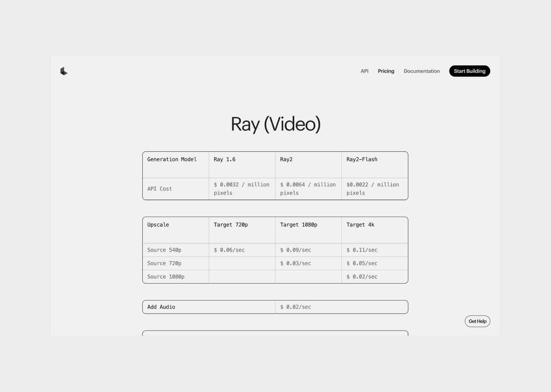Select the Source 540p row label
The width and height of the screenshot is (551, 392).
click(x=164, y=250)
